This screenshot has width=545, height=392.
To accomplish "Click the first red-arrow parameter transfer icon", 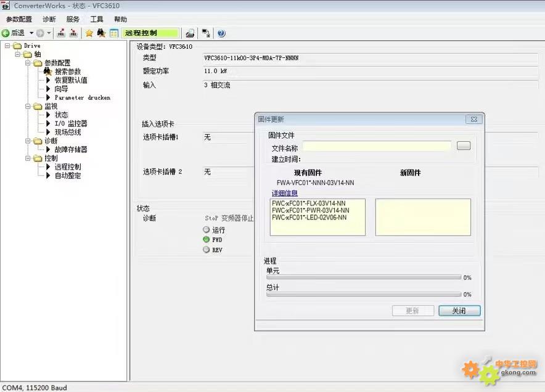I will point(62,33).
